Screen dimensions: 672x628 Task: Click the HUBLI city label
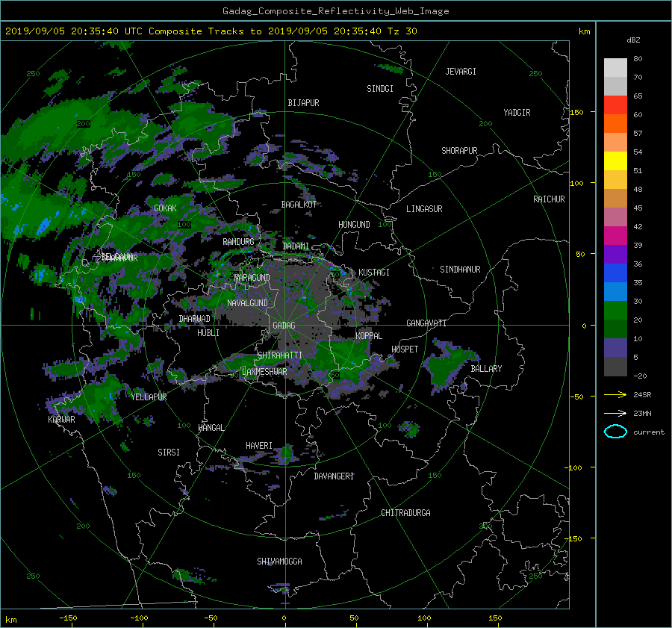pos(208,333)
